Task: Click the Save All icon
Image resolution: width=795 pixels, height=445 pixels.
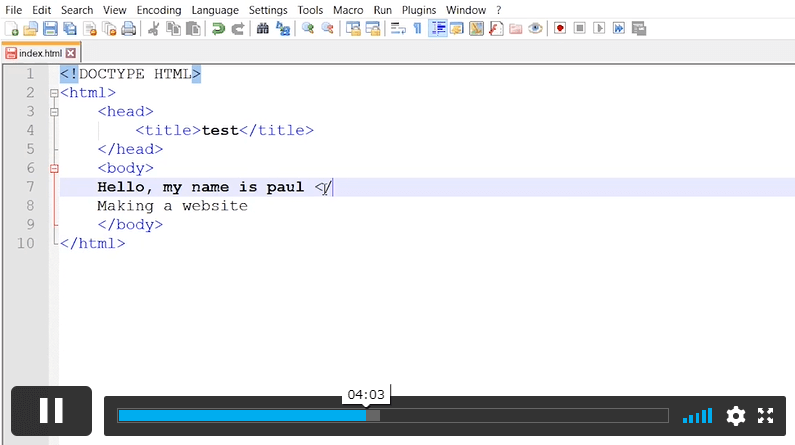Action: point(70,29)
